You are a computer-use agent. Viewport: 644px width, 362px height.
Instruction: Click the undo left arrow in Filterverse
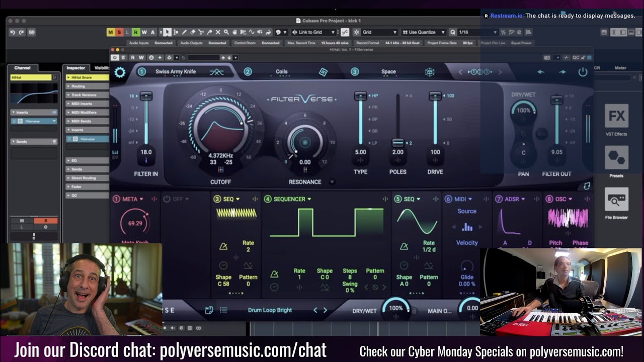point(540,72)
